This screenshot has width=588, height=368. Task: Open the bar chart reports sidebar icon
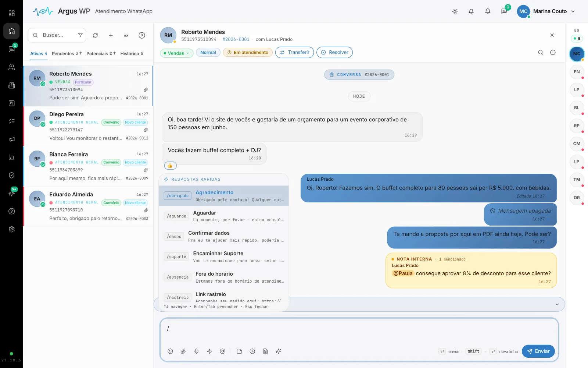point(11,157)
